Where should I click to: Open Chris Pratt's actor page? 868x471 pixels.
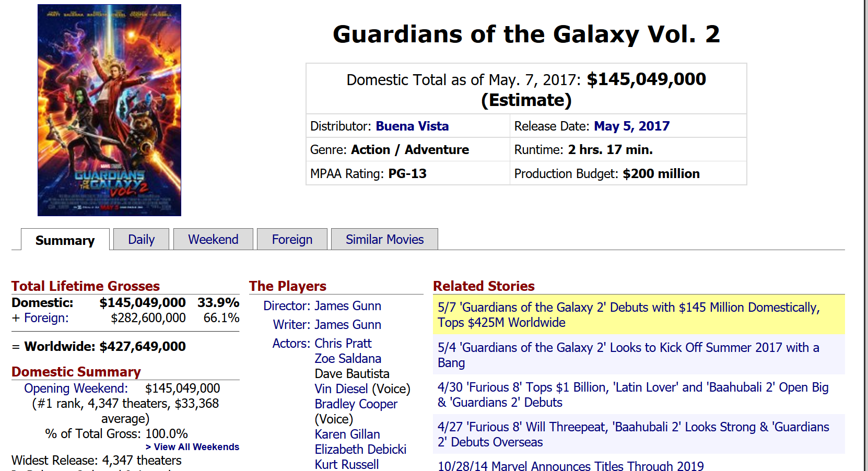pos(343,344)
